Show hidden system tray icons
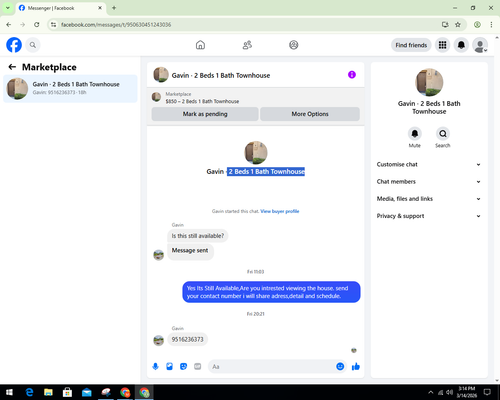Viewport: 500px width, 400px height. coord(430,392)
